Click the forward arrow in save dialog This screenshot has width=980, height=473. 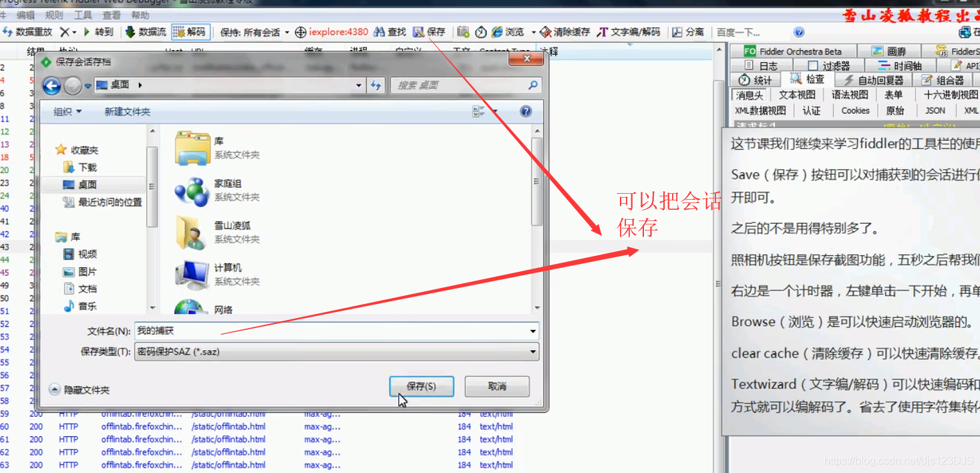click(73, 86)
